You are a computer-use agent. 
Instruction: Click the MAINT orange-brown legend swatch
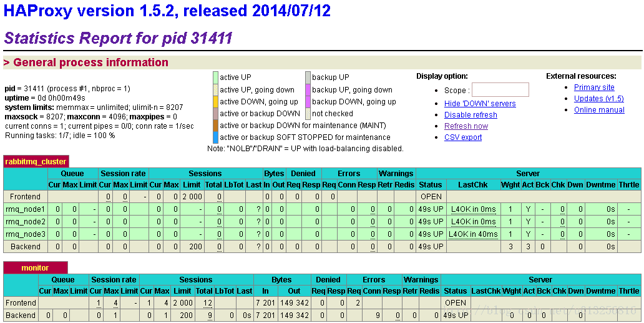[215, 126]
